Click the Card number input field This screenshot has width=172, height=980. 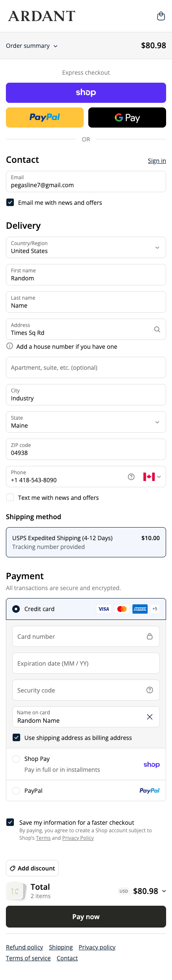coord(86,636)
